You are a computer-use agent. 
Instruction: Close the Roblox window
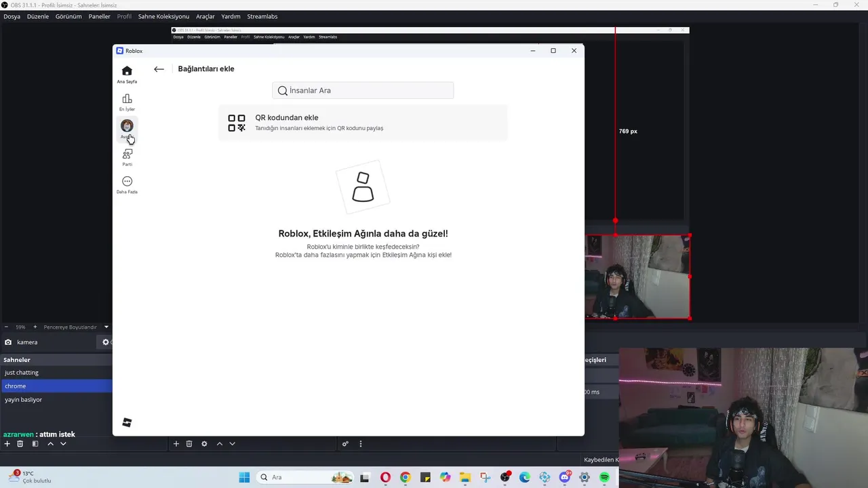click(x=574, y=51)
